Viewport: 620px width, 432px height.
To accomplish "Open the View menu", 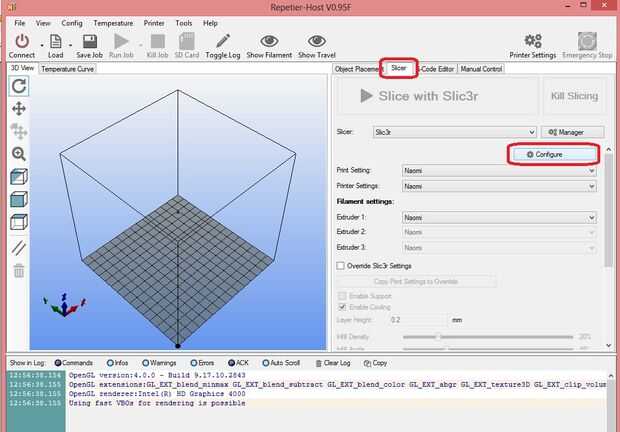I will click(43, 23).
